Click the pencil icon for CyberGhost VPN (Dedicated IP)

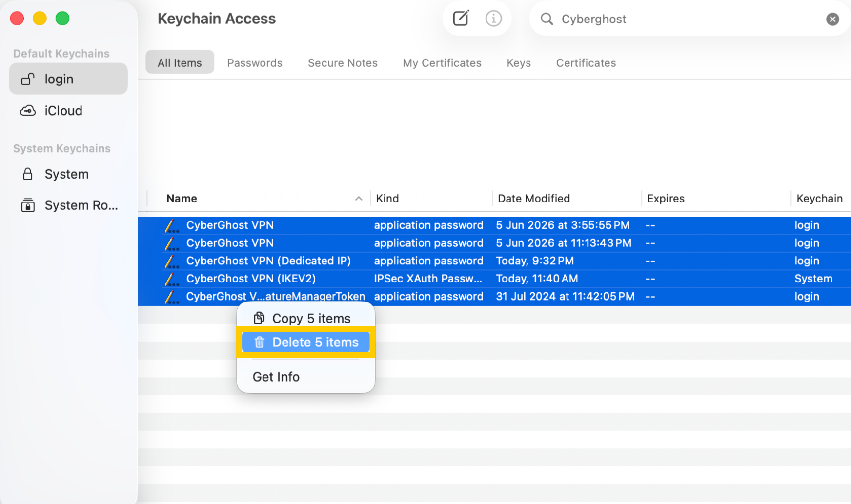pos(171,261)
